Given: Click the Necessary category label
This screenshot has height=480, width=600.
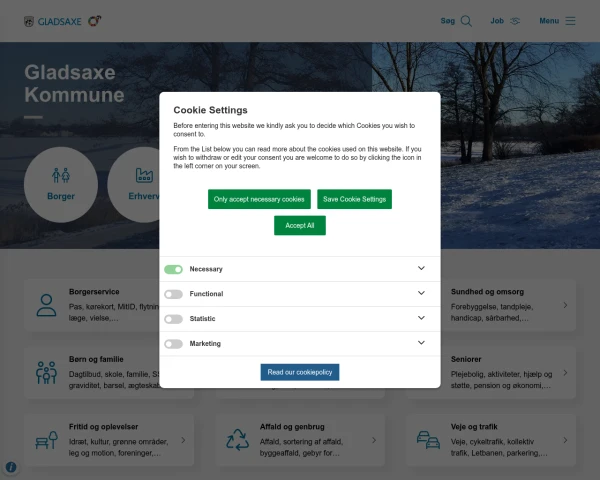Looking at the screenshot, I should pyautogui.click(x=206, y=269).
